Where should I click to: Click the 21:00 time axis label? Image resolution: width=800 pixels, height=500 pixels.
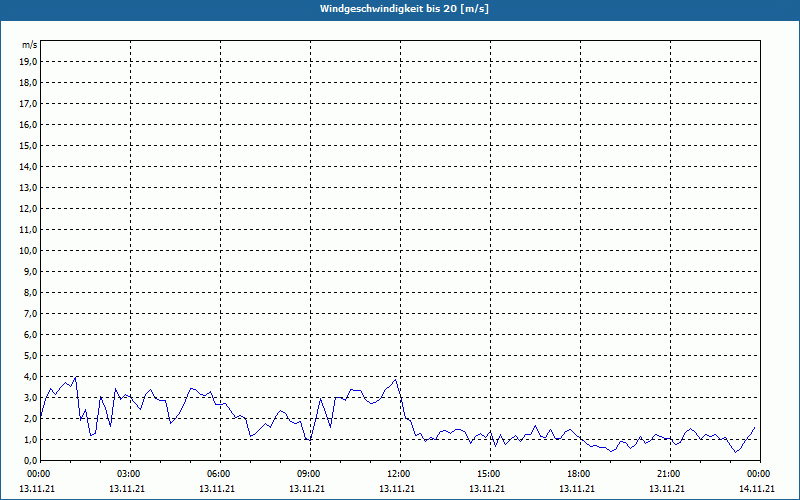[x=668, y=474]
